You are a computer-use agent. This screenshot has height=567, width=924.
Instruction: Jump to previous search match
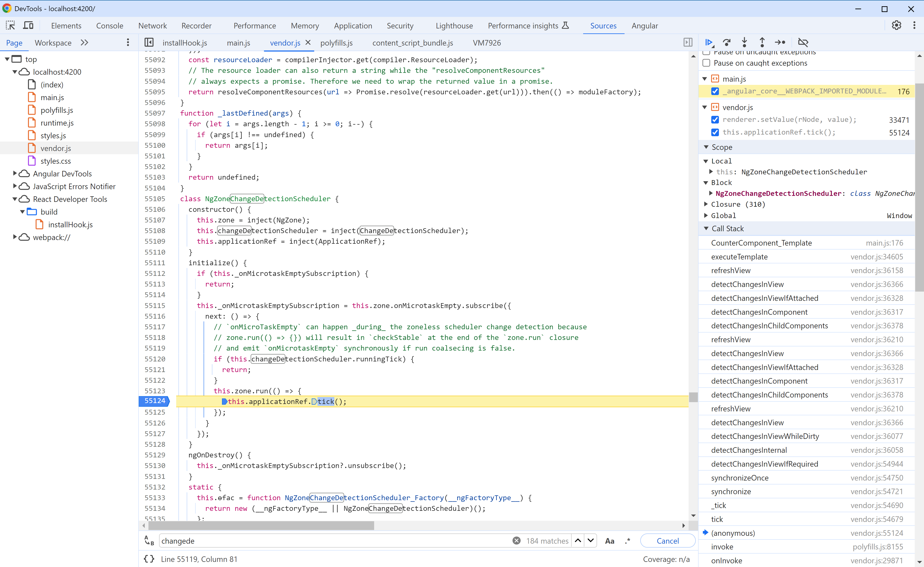pyautogui.click(x=578, y=540)
